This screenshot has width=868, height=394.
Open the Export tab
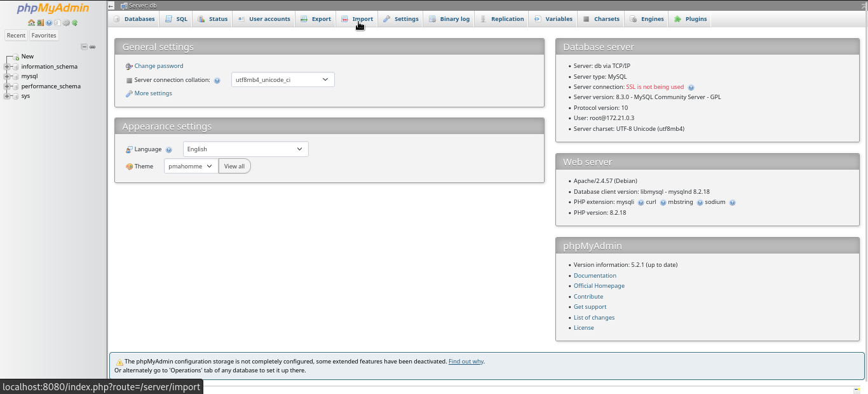tap(315, 19)
